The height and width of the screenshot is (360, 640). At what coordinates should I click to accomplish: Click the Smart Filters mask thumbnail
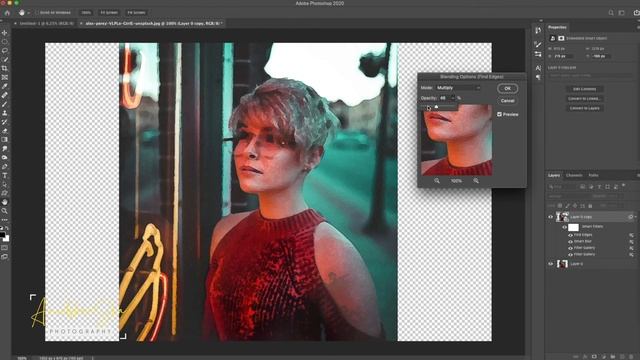pyautogui.click(x=573, y=227)
